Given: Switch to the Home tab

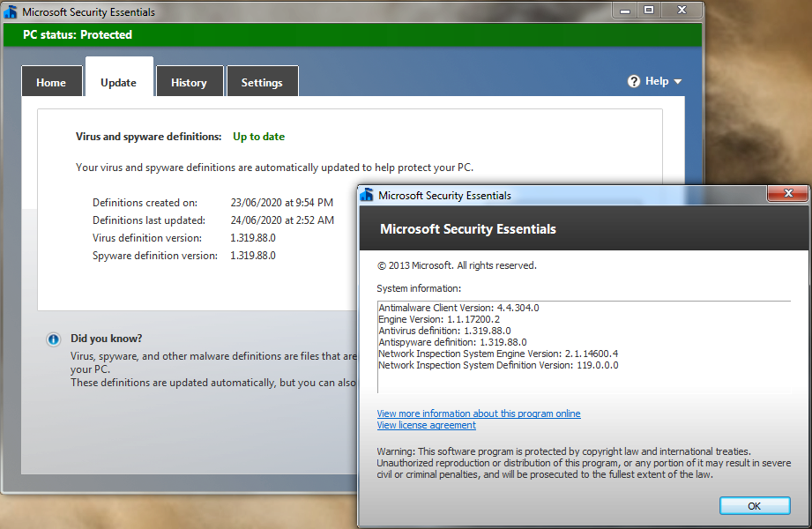Looking at the screenshot, I should [51, 82].
